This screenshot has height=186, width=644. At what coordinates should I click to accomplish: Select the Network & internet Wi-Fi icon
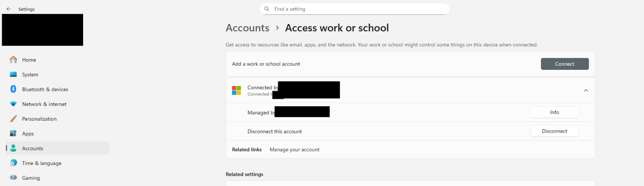13,104
